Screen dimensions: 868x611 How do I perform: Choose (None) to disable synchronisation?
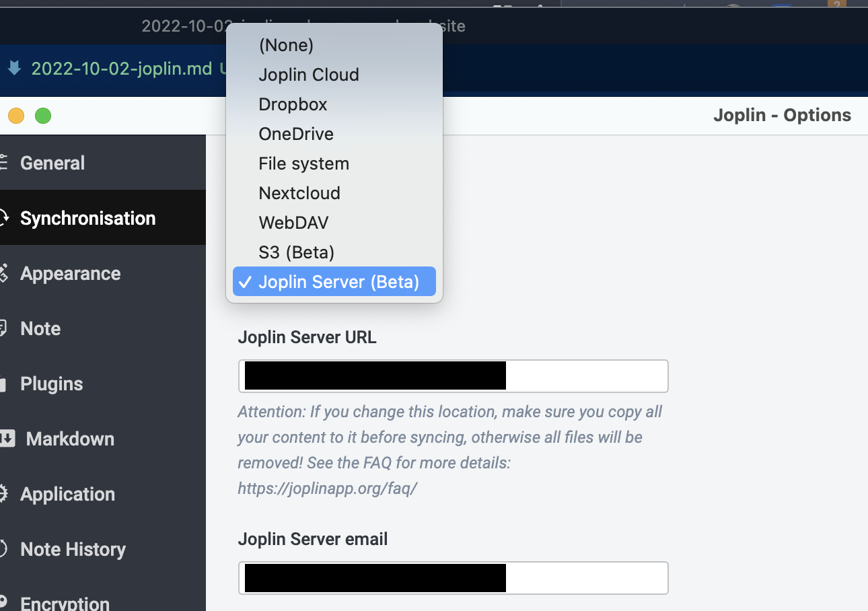286,45
